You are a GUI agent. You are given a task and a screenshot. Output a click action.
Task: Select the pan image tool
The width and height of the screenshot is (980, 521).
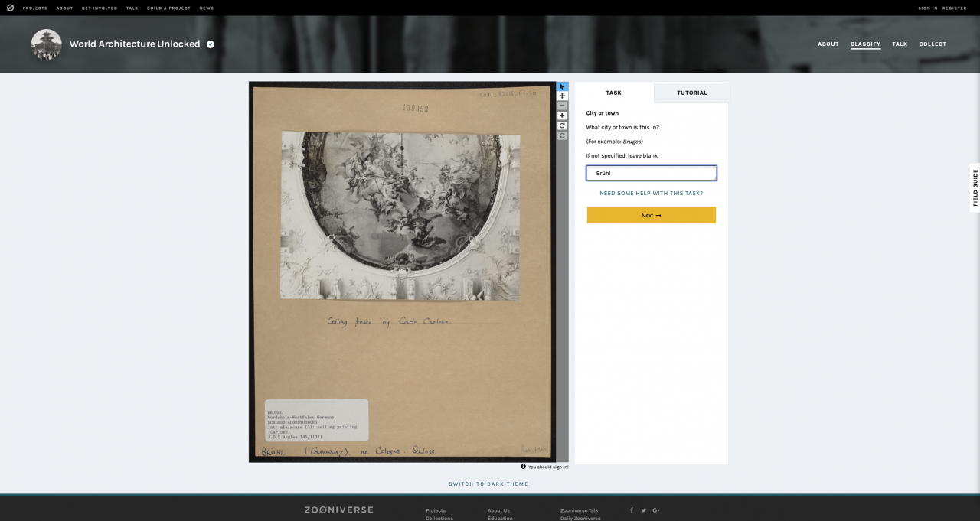pos(562,96)
